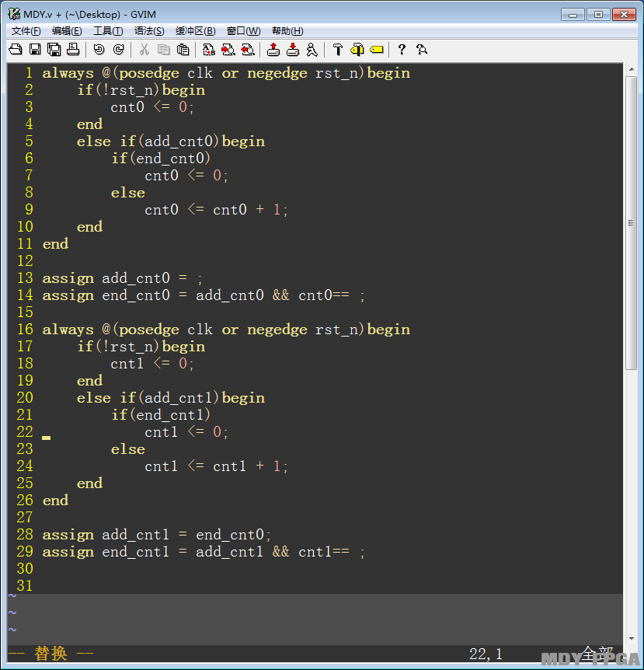Click the Find Help search icon
The width and height of the screenshot is (644, 670).
[422, 50]
